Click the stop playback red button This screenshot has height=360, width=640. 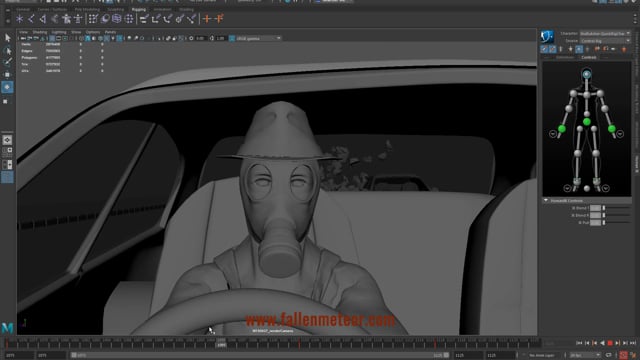[x=610, y=343]
